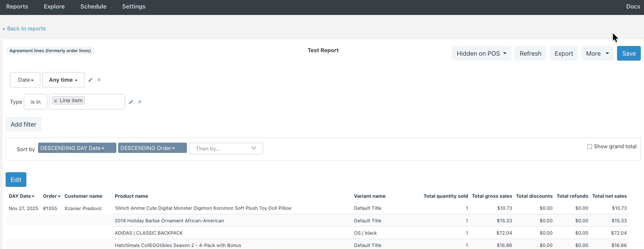Click the Export button
The height and width of the screenshot is (249, 644).
pyautogui.click(x=563, y=53)
